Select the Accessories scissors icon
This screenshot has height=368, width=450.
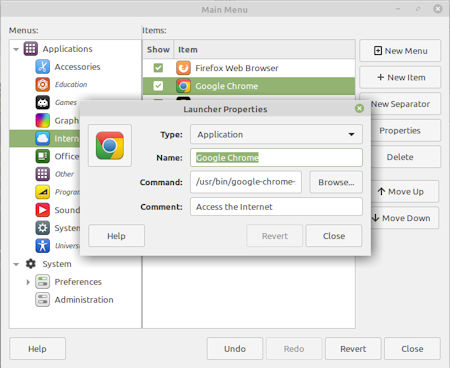tap(43, 67)
